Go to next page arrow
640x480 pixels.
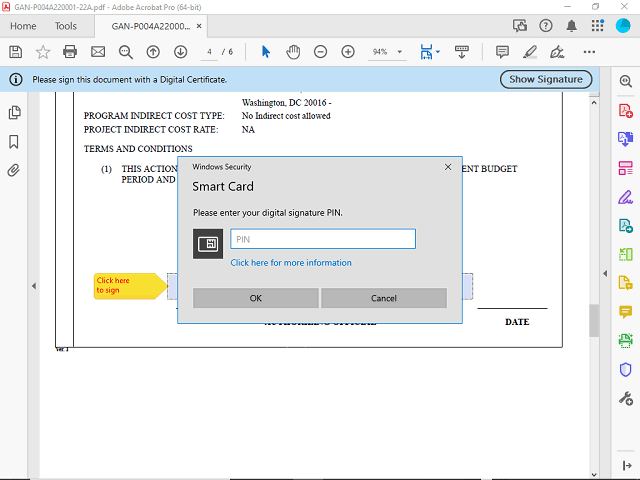pyautogui.click(x=180, y=52)
